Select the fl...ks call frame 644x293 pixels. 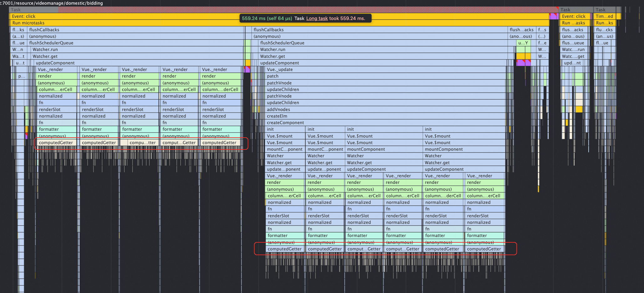coord(18,30)
